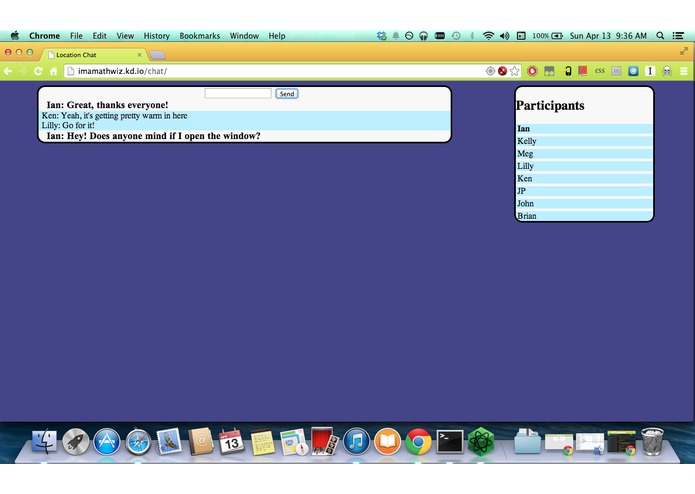This screenshot has width=695, height=494.
Task: Open the Bookmarks menu
Action: click(x=199, y=36)
